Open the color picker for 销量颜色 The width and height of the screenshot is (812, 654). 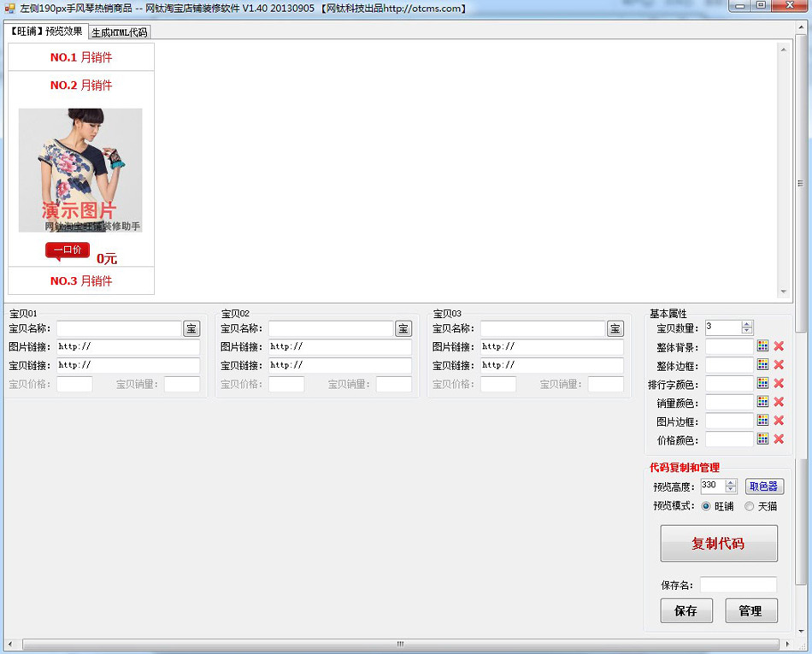[x=761, y=402]
